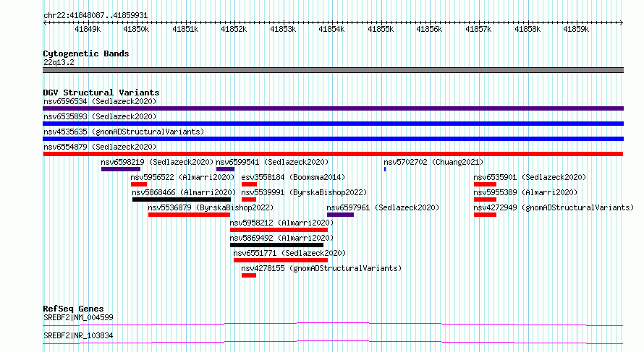Click the red bar under nsv6535901
The width and height of the screenshot is (644, 352).
[x=485, y=184]
